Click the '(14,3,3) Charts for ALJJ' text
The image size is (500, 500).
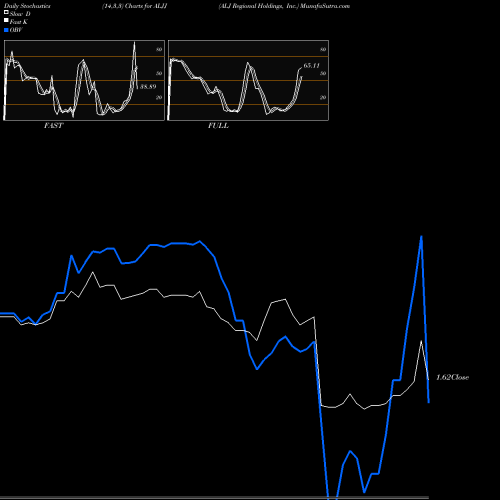pyautogui.click(x=135, y=6)
